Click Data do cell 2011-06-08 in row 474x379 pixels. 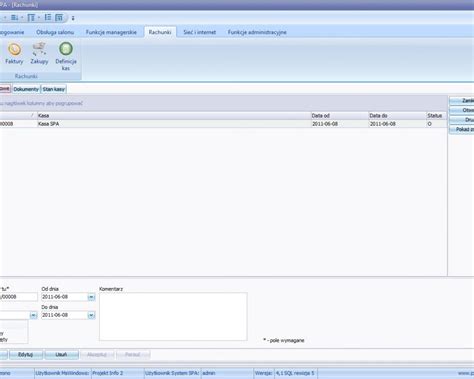pyautogui.click(x=397, y=124)
